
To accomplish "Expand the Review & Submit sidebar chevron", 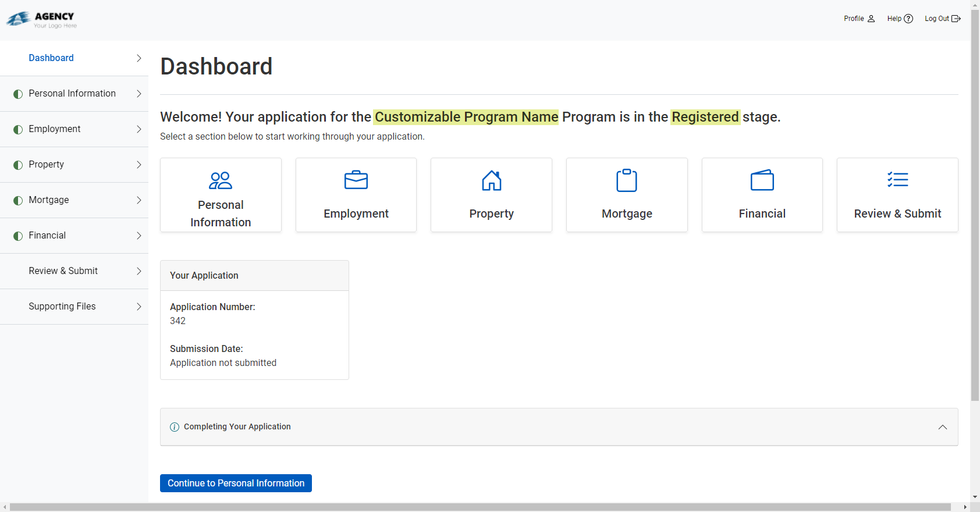I will [x=139, y=271].
